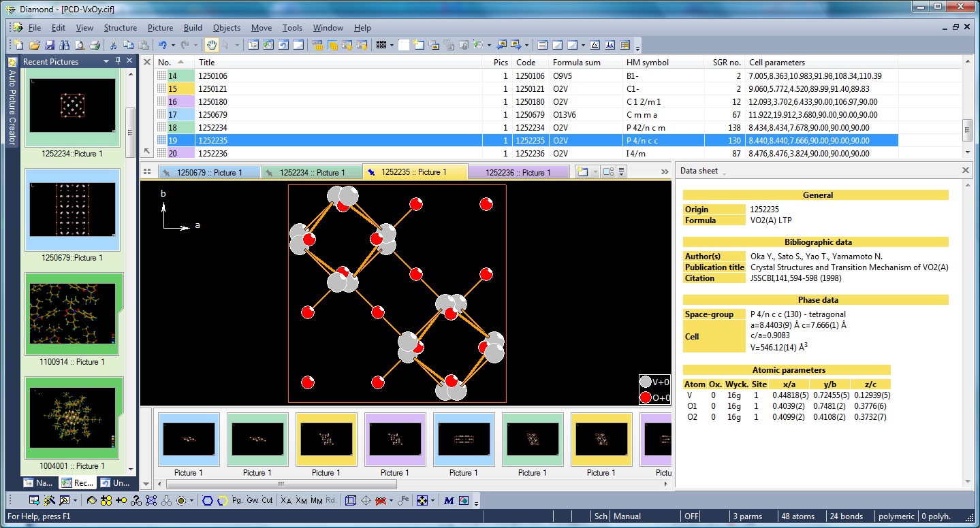Click the powder pattern diagram icon

pyautogui.click(x=609, y=46)
